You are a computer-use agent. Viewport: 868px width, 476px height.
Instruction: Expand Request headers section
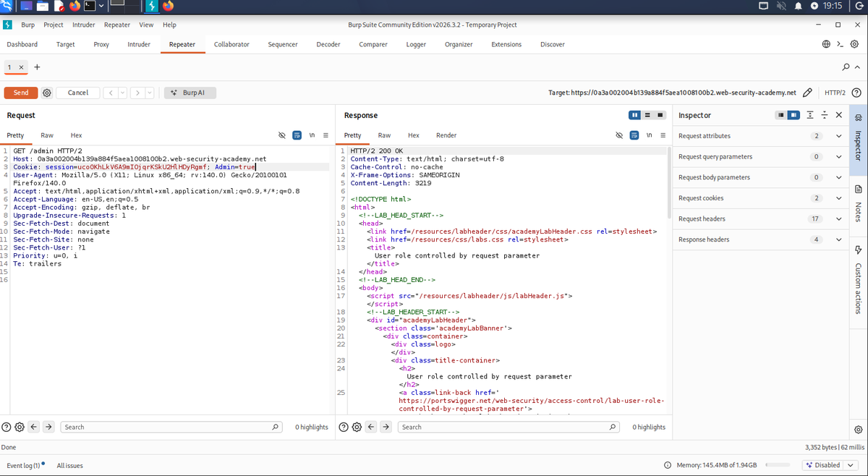click(x=838, y=218)
